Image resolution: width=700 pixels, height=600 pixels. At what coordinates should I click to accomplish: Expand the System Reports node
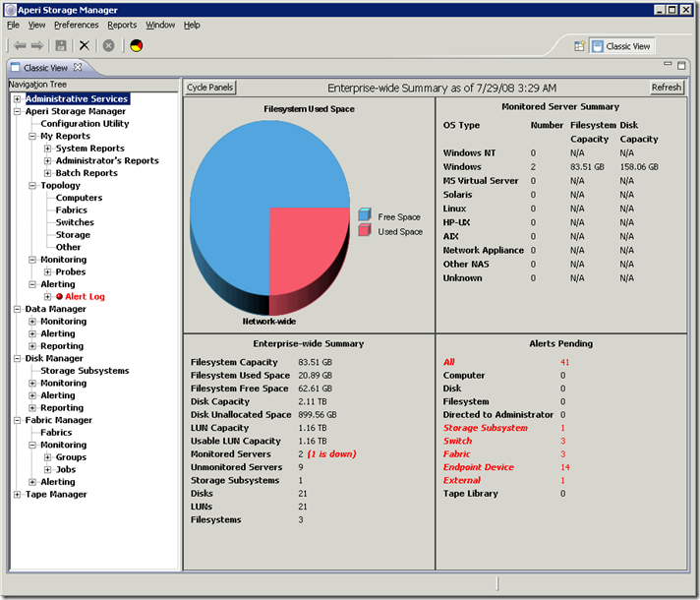[47, 149]
